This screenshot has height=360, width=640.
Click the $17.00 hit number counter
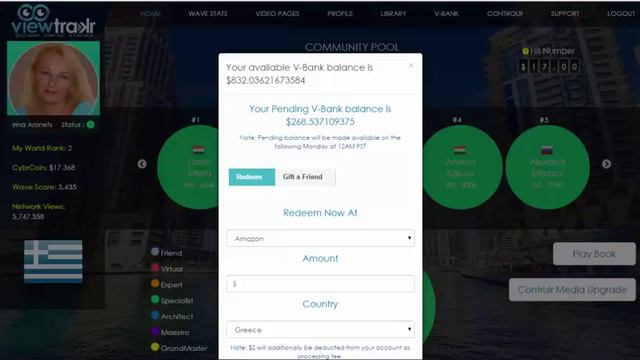tap(549, 67)
